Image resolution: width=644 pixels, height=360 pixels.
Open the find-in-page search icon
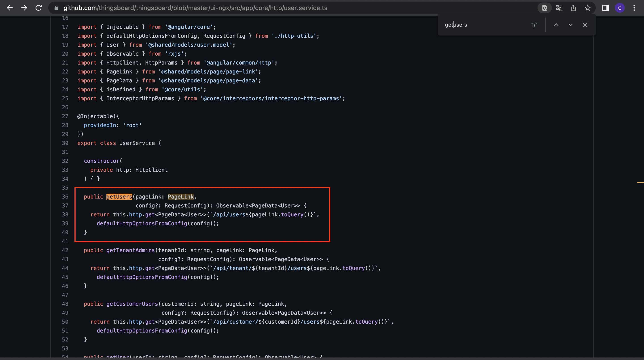[544, 8]
